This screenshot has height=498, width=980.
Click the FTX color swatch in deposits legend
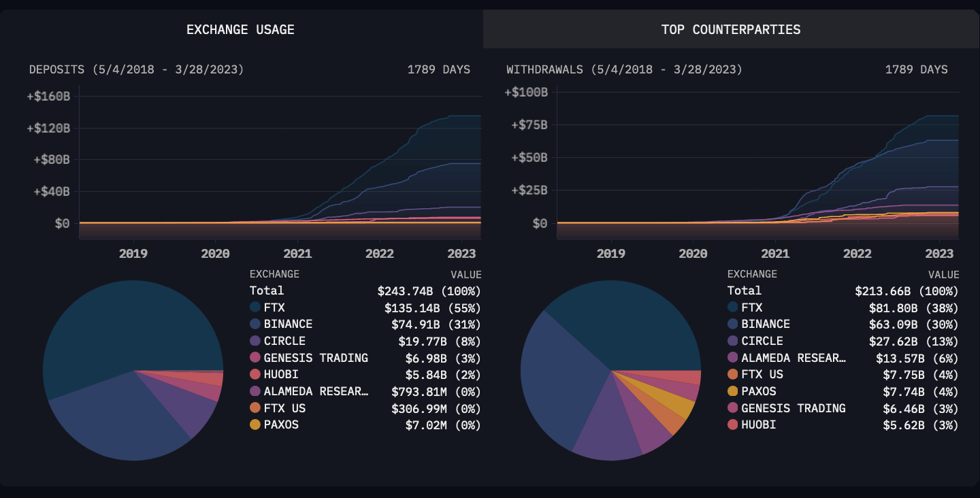click(x=255, y=308)
